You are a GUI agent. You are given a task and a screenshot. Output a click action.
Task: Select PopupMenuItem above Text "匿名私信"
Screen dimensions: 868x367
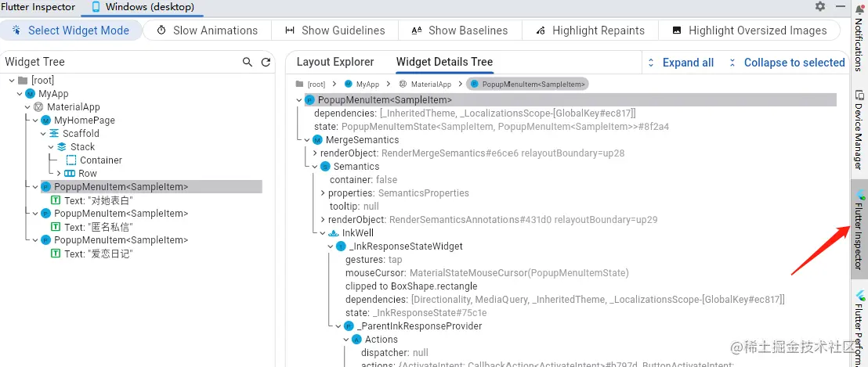pos(121,214)
